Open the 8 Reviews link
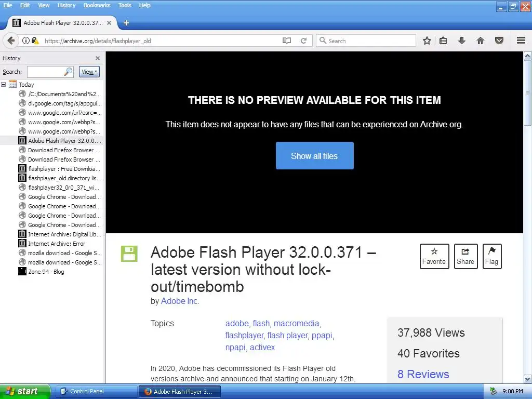 click(423, 374)
